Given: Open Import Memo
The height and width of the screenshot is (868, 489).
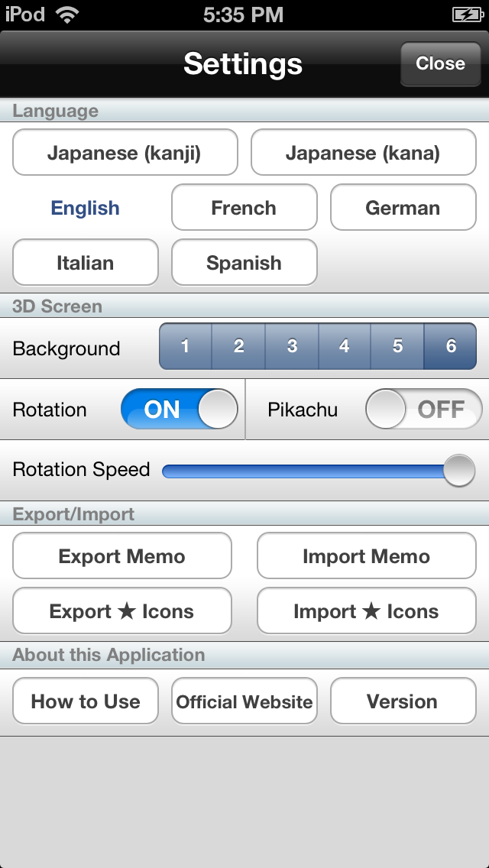Looking at the screenshot, I should pyautogui.click(x=366, y=556).
